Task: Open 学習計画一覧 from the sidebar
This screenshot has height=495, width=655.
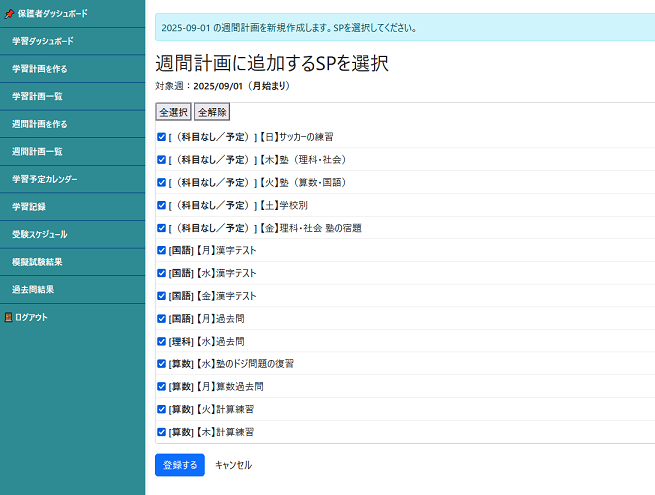Action: [x=37, y=96]
